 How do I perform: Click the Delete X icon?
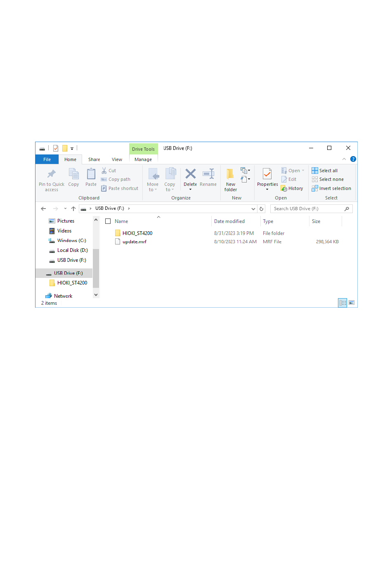190,173
